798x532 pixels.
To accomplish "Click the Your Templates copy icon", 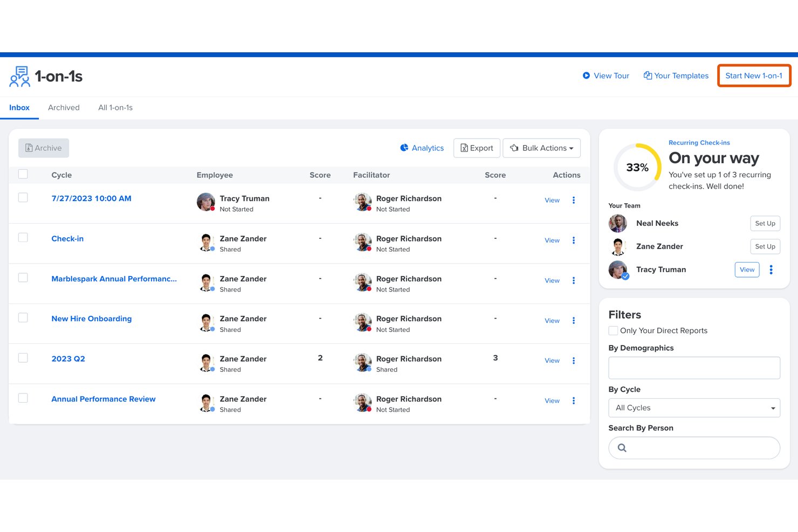I will tap(648, 75).
